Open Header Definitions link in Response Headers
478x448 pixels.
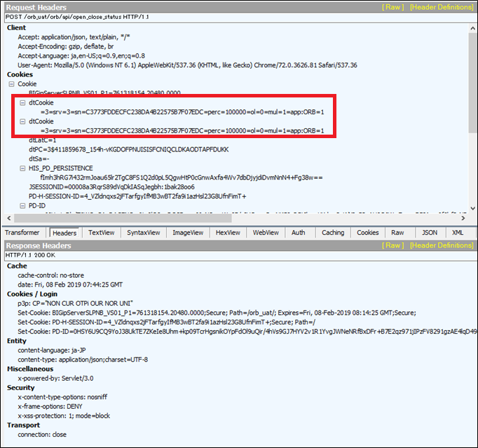click(x=442, y=245)
